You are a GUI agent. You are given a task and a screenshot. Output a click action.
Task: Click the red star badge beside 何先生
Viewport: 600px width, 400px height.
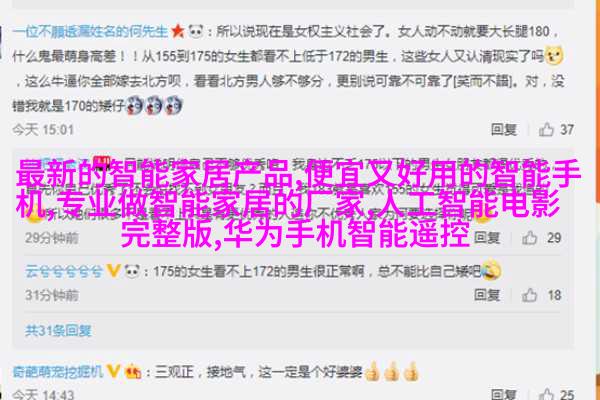[x=178, y=31]
